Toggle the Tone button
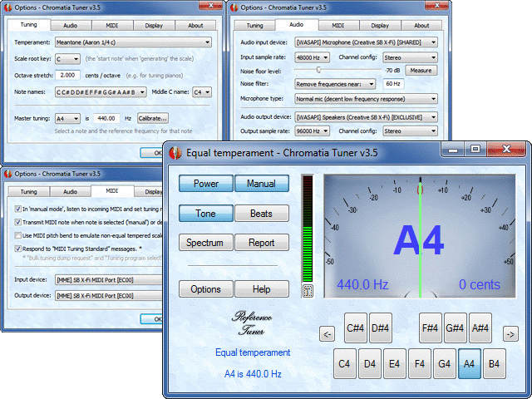532x399 pixels. pyautogui.click(x=206, y=214)
